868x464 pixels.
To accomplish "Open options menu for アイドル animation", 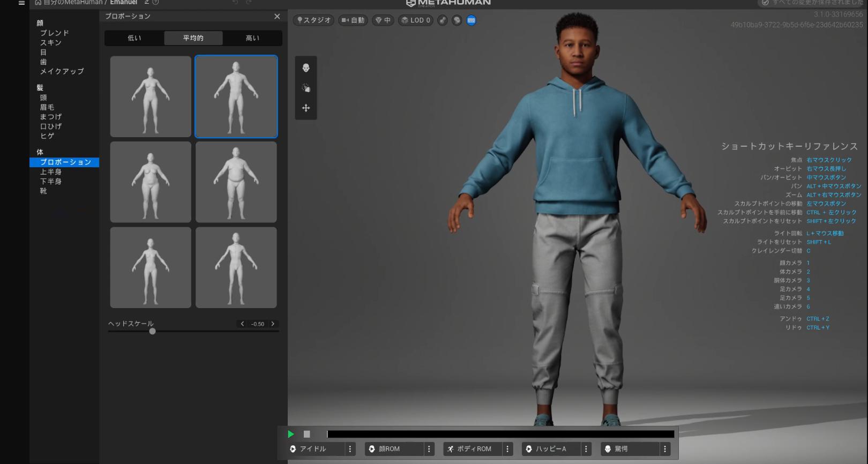I will click(350, 449).
